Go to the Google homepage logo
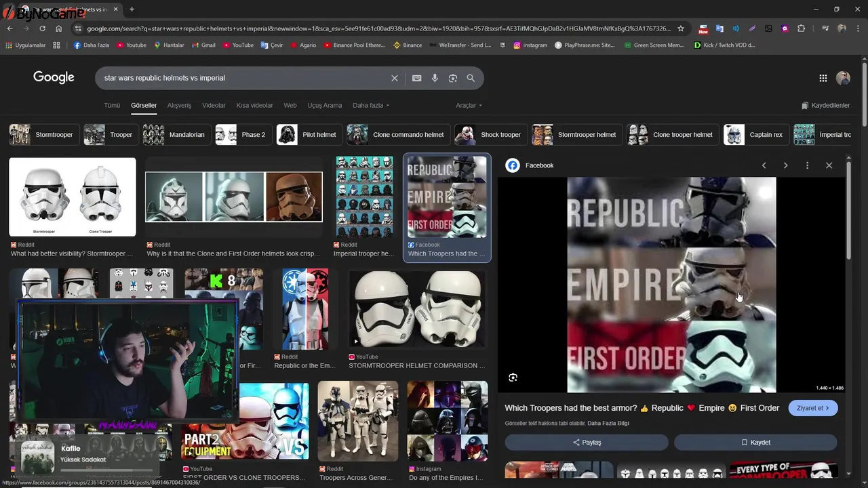The height and width of the screenshot is (488, 868). (x=54, y=77)
